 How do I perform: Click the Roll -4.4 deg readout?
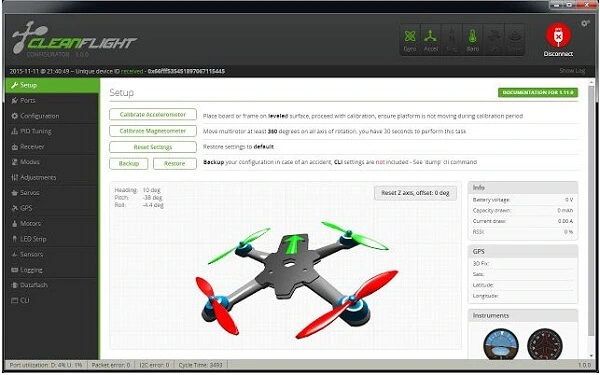pos(139,205)
